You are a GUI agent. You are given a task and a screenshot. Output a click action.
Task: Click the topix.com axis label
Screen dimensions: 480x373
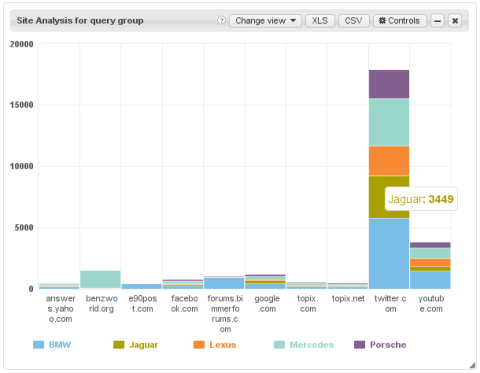(308, 304)
